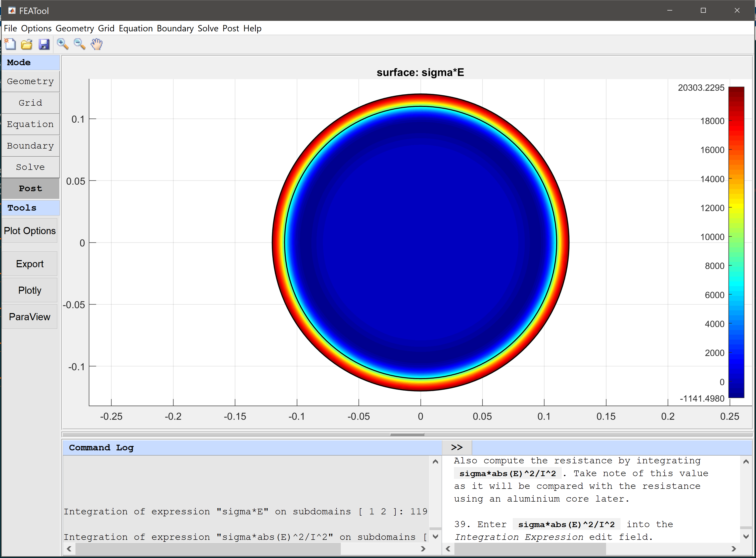The image size is (756, 558).
Task: Click 'sigma*abs(E)^2/I^2' code in tutorial step 39
Action: [x=566, y=525]
